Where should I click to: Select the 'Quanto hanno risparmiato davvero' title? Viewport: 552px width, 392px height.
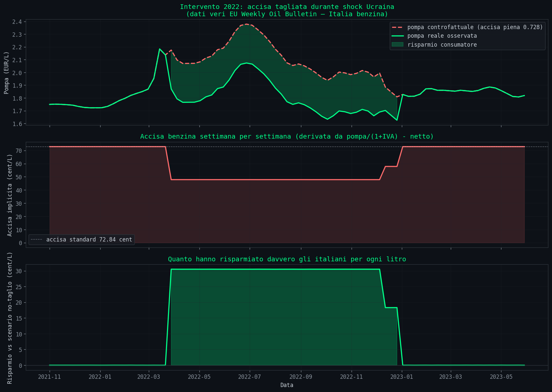[x=287, y=259]
